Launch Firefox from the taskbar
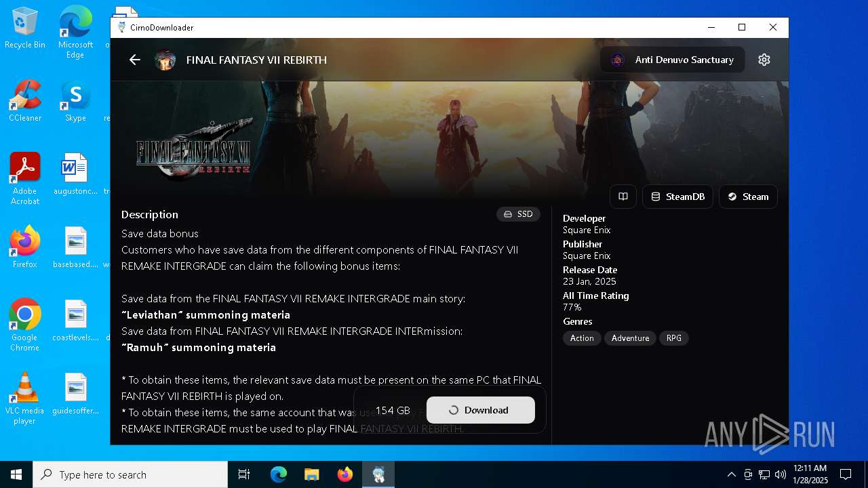868x488 pixels. point(345,474)
